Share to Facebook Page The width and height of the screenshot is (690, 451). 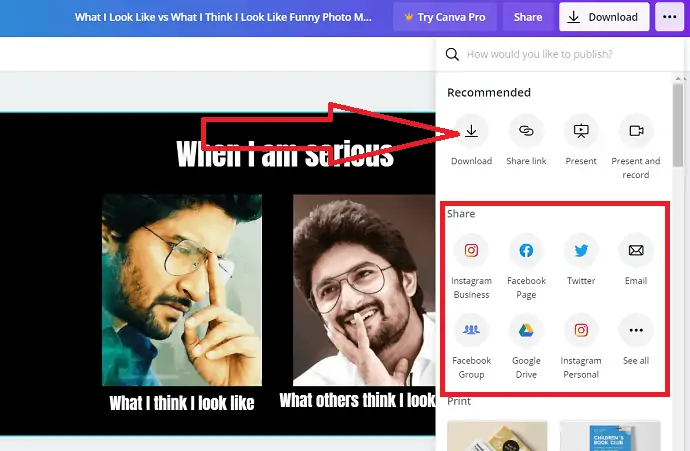pyautogui.click(x=526, y=251)
